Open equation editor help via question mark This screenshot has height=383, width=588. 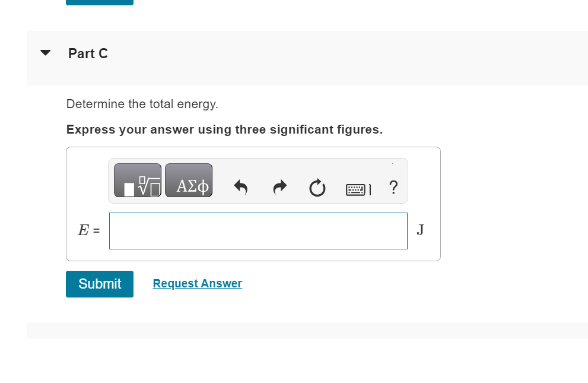pos(393,188)
